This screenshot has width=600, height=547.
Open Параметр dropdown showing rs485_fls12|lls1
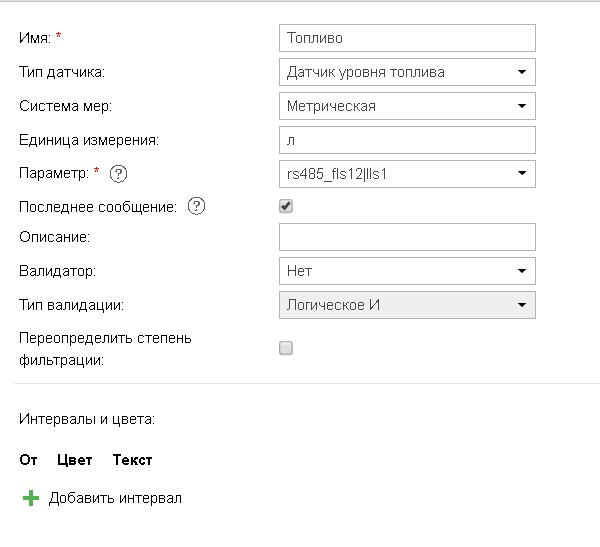(407, 174)
